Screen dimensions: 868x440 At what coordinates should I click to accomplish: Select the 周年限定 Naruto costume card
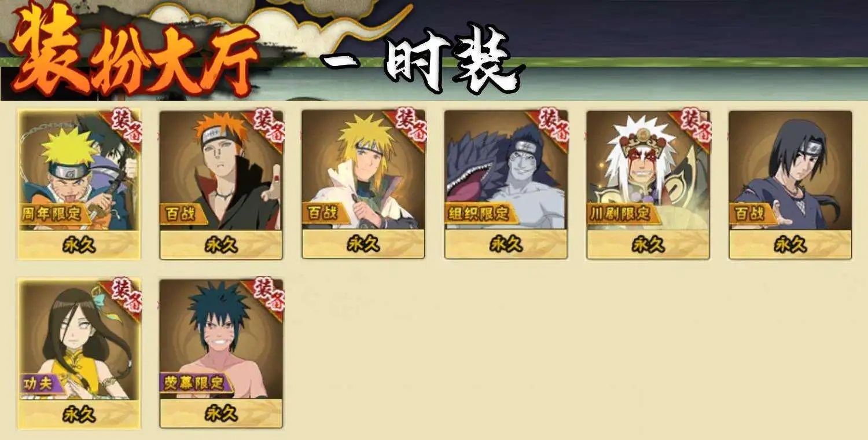79,184
